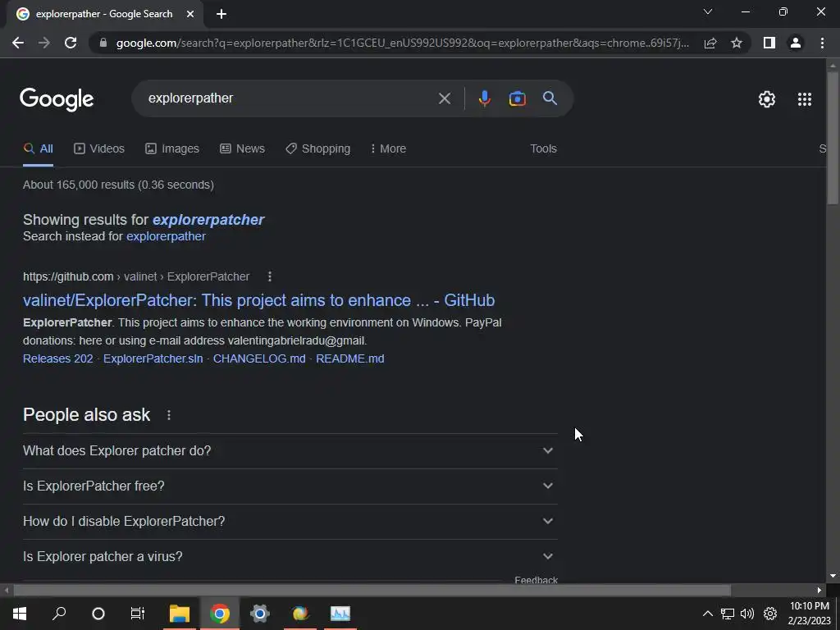
Task: Click the browser forward arrow
Action: tap(44, 43)
